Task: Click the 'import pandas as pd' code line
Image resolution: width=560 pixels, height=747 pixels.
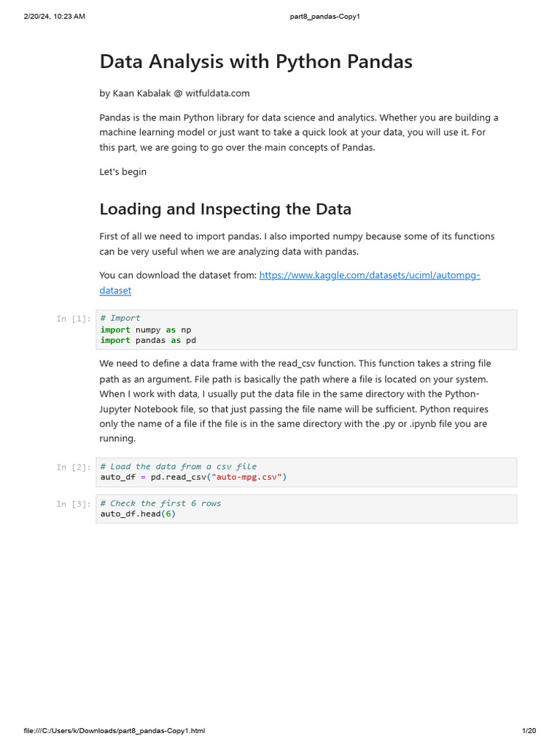Action: [x=148, y=340]
